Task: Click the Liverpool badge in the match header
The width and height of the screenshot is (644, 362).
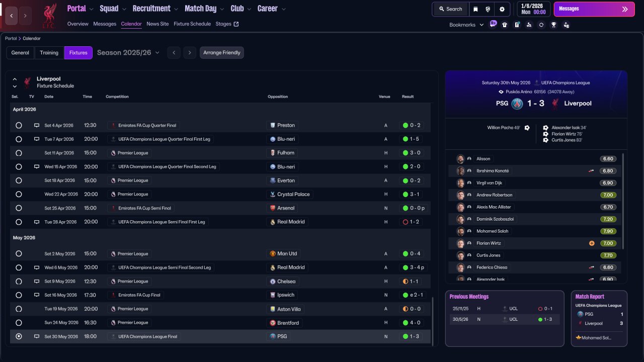Action: point(555,104)
